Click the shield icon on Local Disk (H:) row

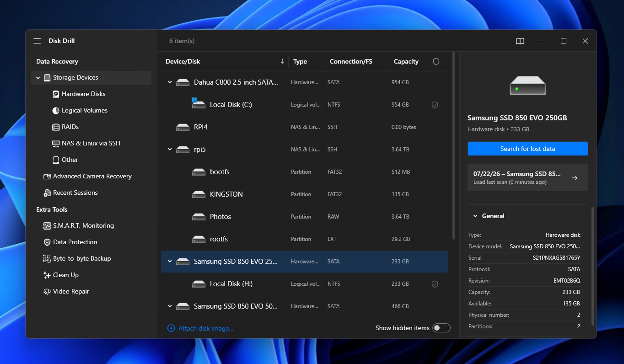[x=435, y=284]
